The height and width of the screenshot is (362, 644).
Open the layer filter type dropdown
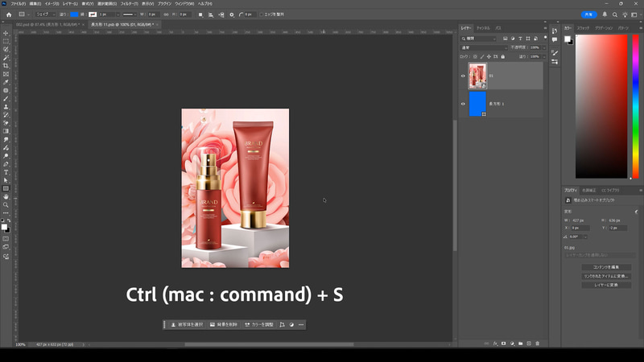[478, 39]
